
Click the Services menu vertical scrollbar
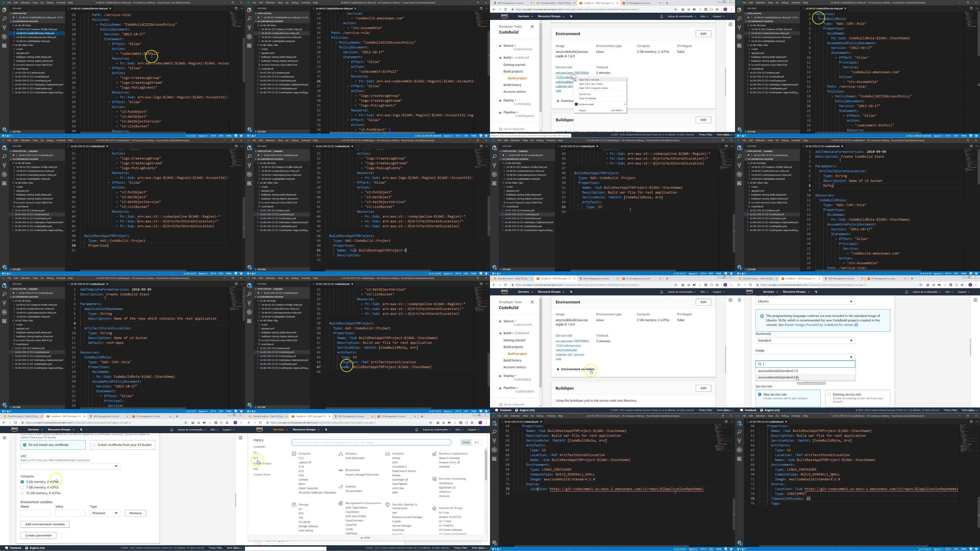485,465
